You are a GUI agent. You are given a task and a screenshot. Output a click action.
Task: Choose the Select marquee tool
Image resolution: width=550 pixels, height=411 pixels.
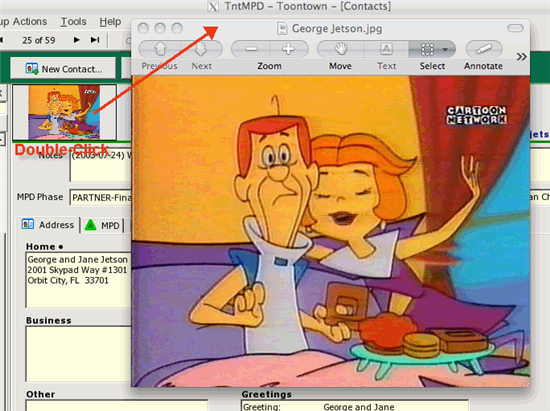click(427, 49)
